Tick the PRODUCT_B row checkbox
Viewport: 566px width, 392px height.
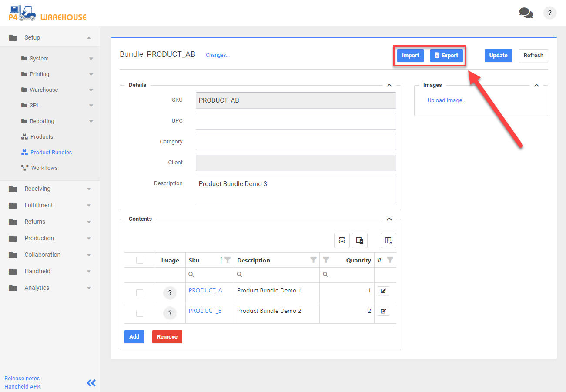tap(140, 313)
